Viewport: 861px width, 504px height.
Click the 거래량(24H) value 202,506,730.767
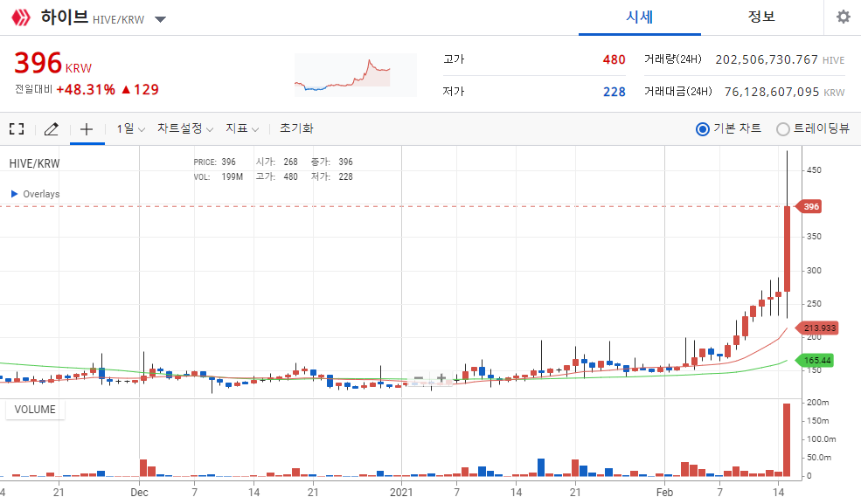767,59
